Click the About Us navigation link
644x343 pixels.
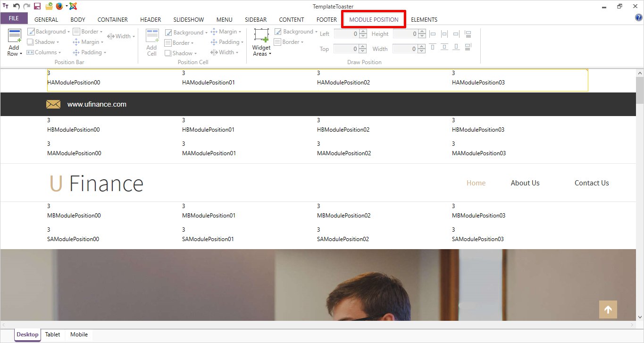pyautogui.click(x=525, y=183)
